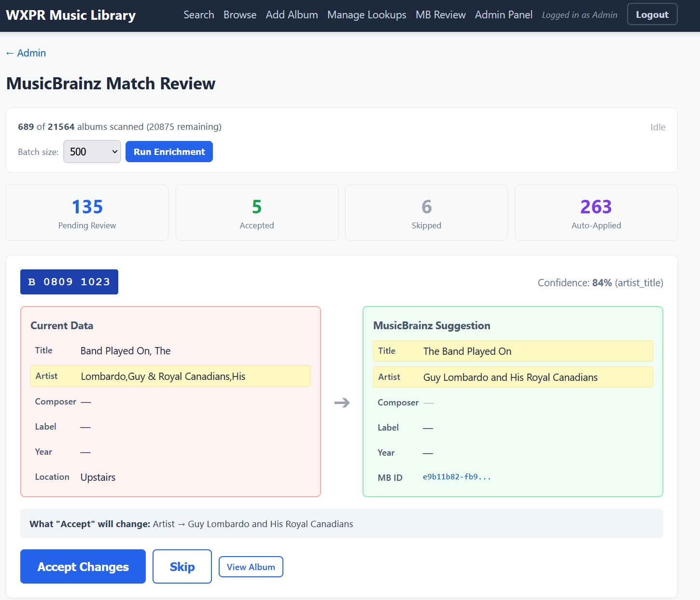Click the WXPR Music Library title
The height and width of the screenshot is (600, 700).
(71, 15)
